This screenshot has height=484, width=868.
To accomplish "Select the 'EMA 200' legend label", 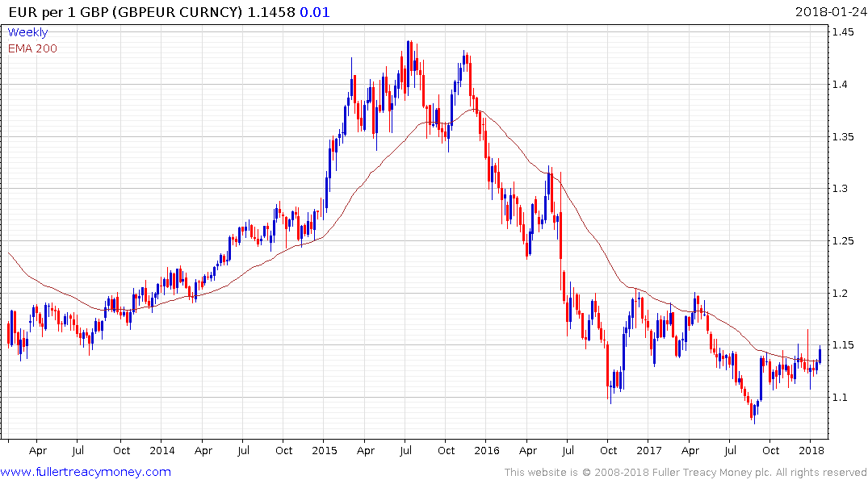I will pos(32,48).
